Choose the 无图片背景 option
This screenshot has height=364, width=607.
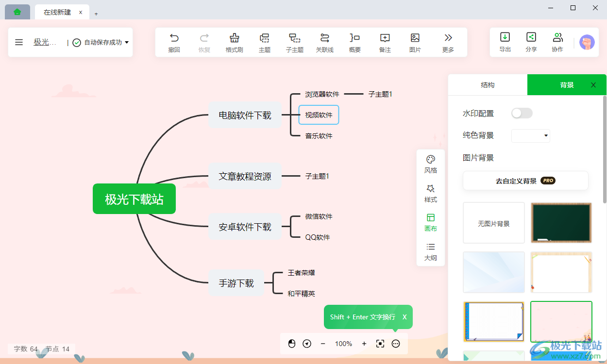[494, 223]
